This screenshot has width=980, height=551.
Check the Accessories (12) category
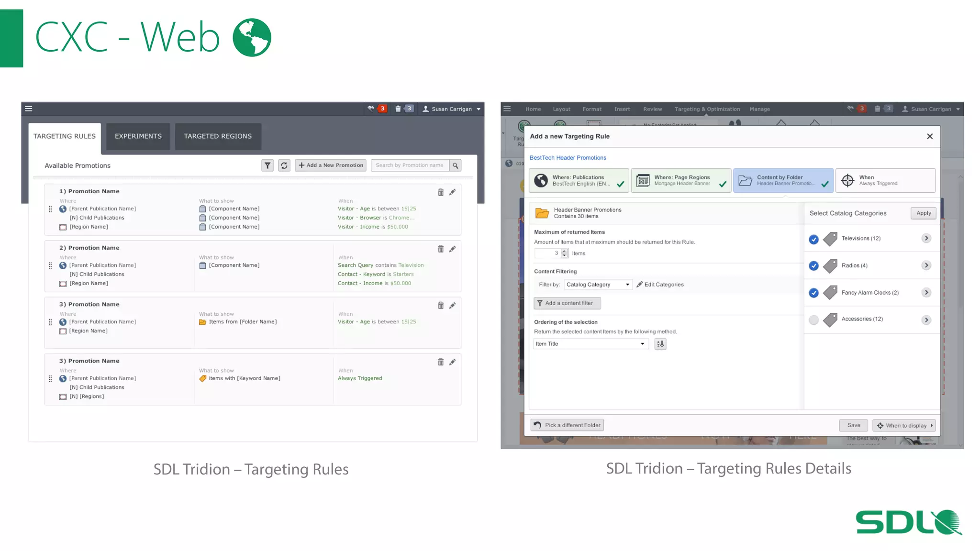pos(813,320)
